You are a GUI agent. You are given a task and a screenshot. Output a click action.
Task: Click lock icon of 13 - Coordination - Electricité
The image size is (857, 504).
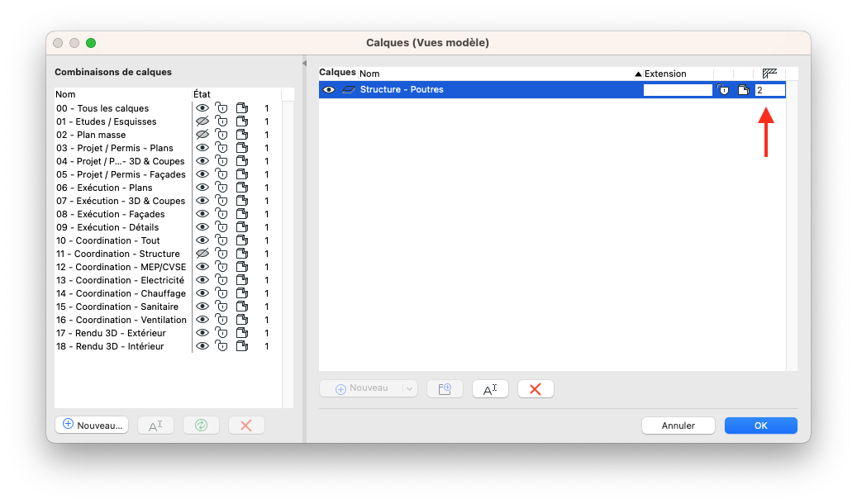(221, 280)
